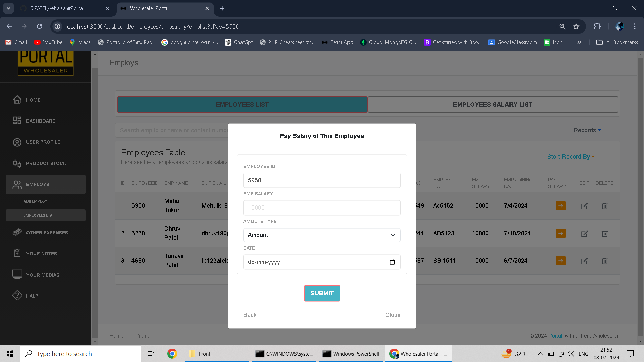
Task: Bookmark page with star icon
Action: 576,27
